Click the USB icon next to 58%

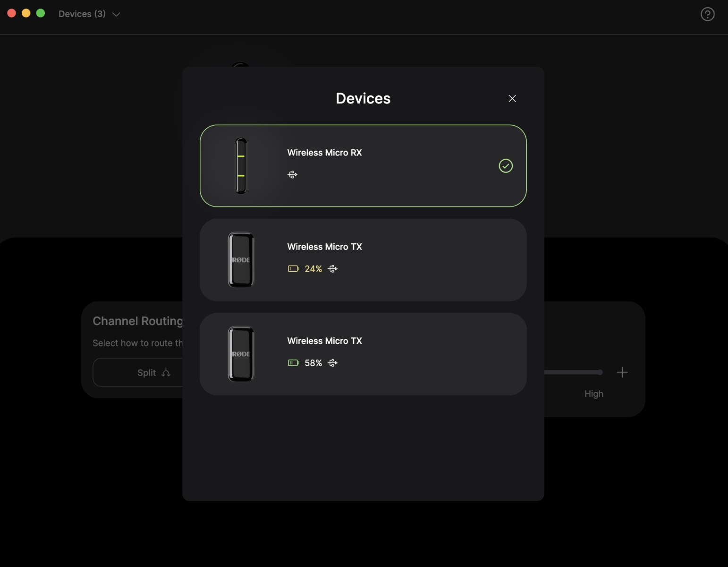click(333, 363)
